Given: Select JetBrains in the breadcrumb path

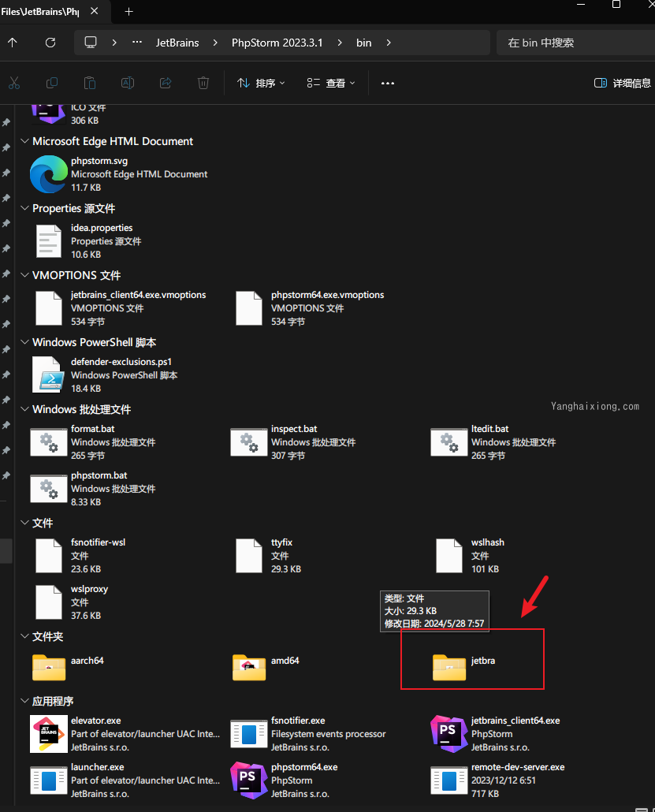Looking at the screenshot, I should [x=177, y=43].
